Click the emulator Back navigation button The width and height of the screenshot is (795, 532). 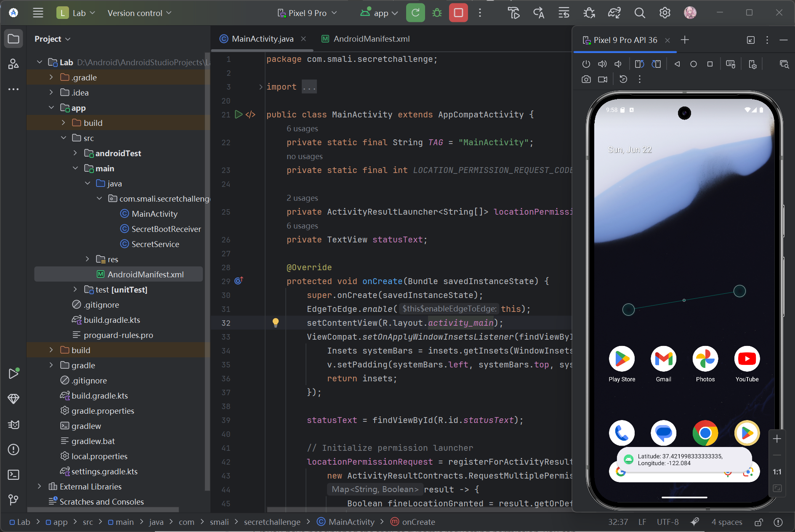(677, 64)
